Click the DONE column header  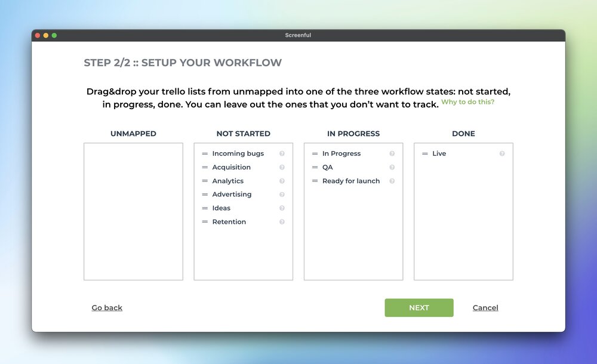[x=463, y=134]
